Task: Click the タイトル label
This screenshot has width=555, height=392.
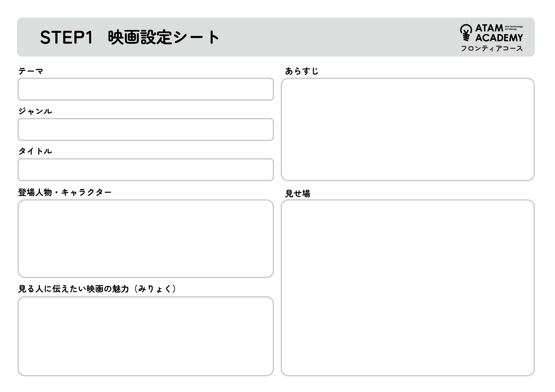Action: coord(35,151)
